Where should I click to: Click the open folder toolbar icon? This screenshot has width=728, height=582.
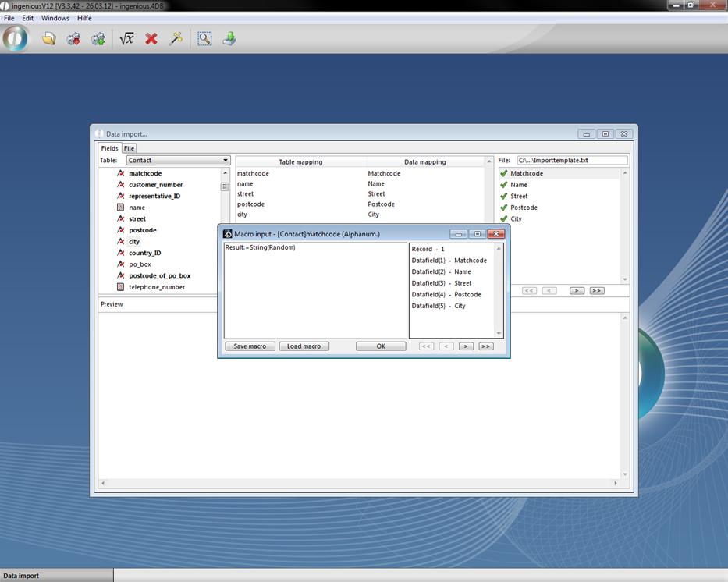pos(49,38)
